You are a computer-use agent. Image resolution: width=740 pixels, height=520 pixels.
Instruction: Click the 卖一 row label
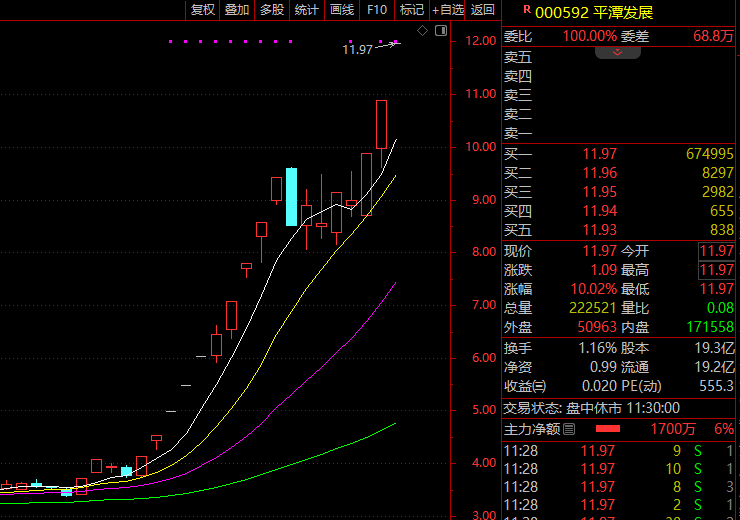pos(518,133)
